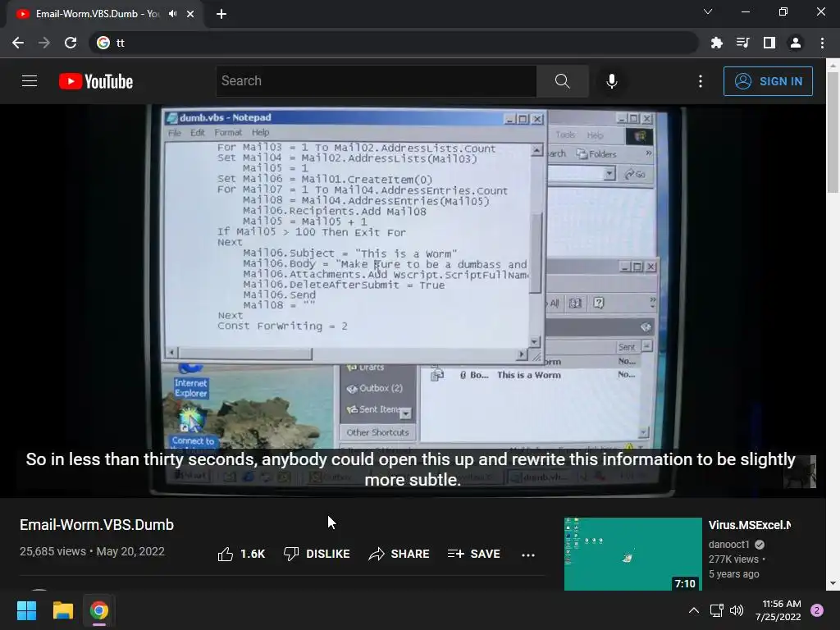Focus the YouTube Search field
This screenshot has height=630, width=840.
coord(376,81)
